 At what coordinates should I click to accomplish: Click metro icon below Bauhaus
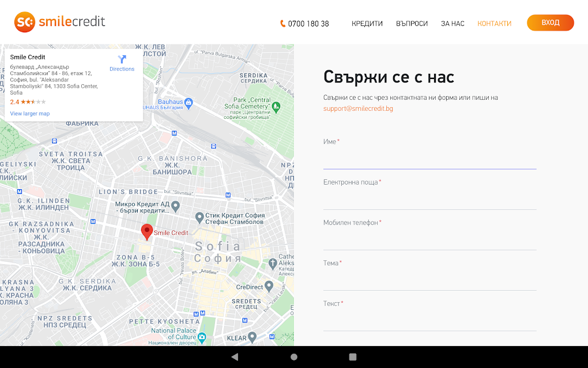pyautogui.click(x=174, y=133)
